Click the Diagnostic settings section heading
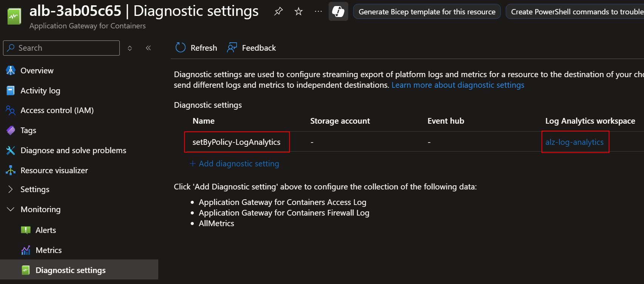The image size is (644, 284). point(208,105)
